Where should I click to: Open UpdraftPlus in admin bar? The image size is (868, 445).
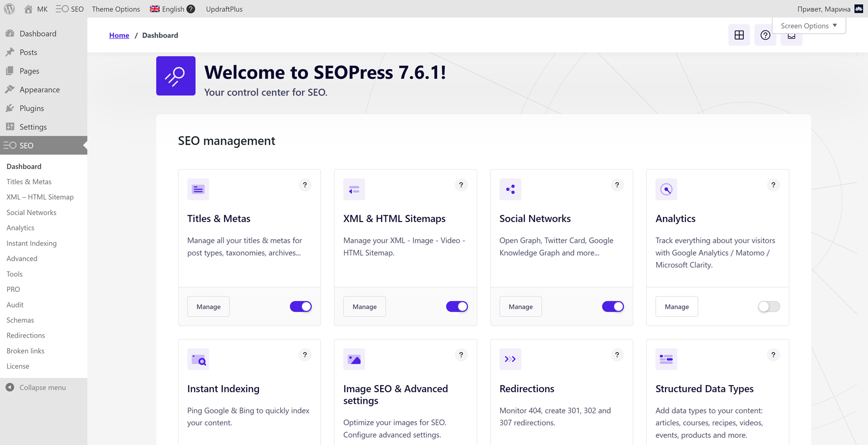pos(224,9)
